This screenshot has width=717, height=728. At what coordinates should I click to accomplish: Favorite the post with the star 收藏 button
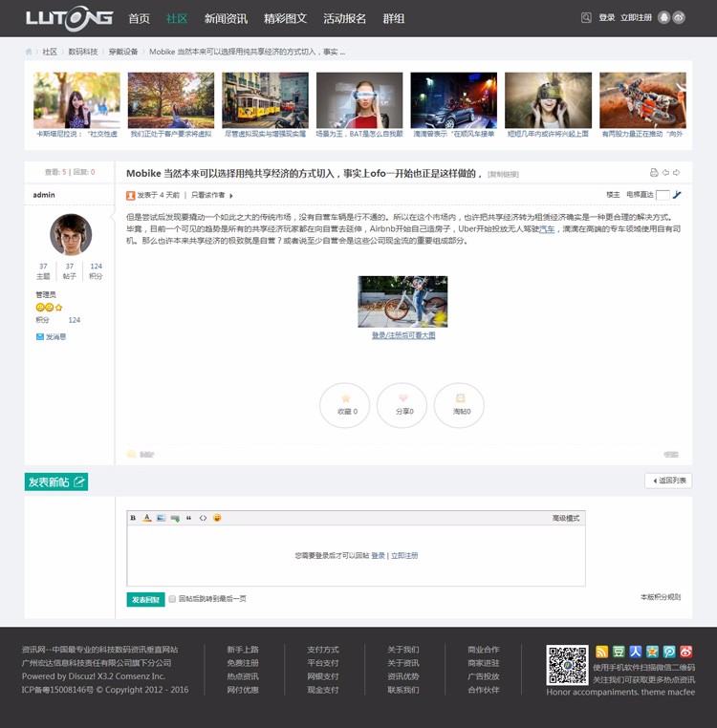pos(345,405)
